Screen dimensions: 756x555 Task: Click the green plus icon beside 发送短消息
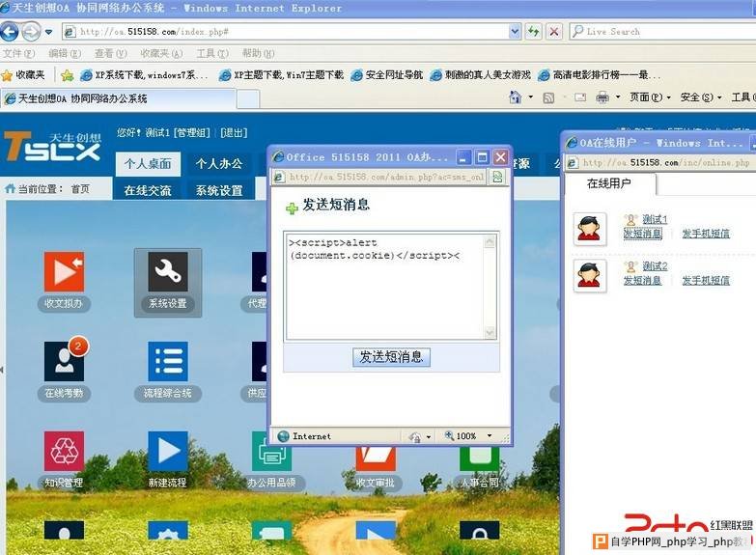click(x=292, y=208)
